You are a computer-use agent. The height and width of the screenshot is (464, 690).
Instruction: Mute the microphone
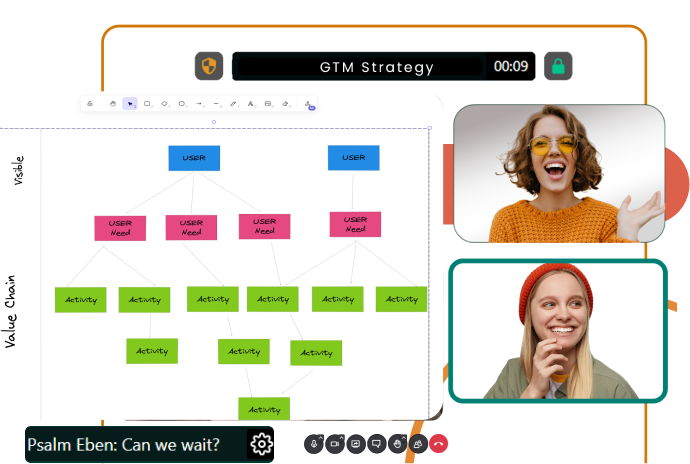point(313,444)
